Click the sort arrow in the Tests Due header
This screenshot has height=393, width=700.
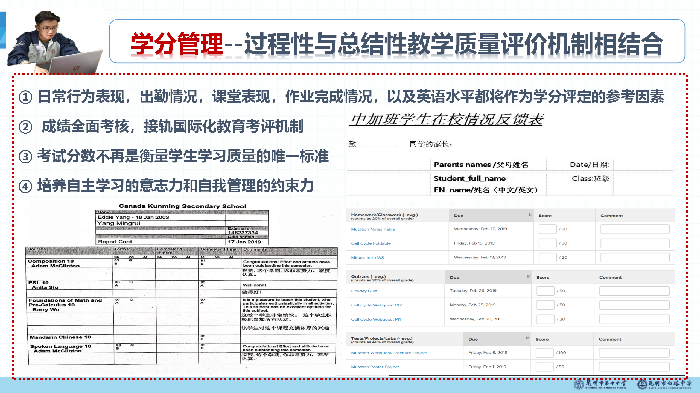(x=527, y=339)
